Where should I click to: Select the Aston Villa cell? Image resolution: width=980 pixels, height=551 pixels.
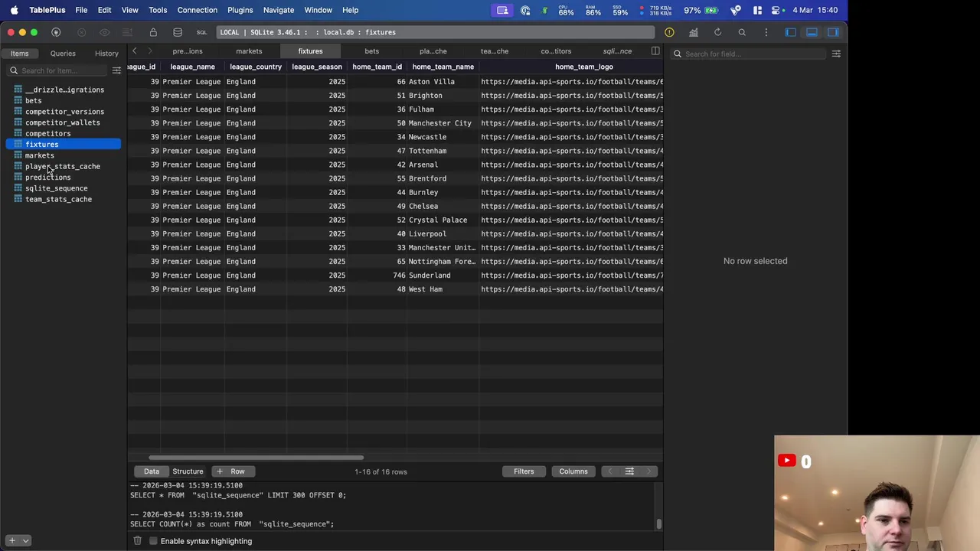tap(443, 82)
